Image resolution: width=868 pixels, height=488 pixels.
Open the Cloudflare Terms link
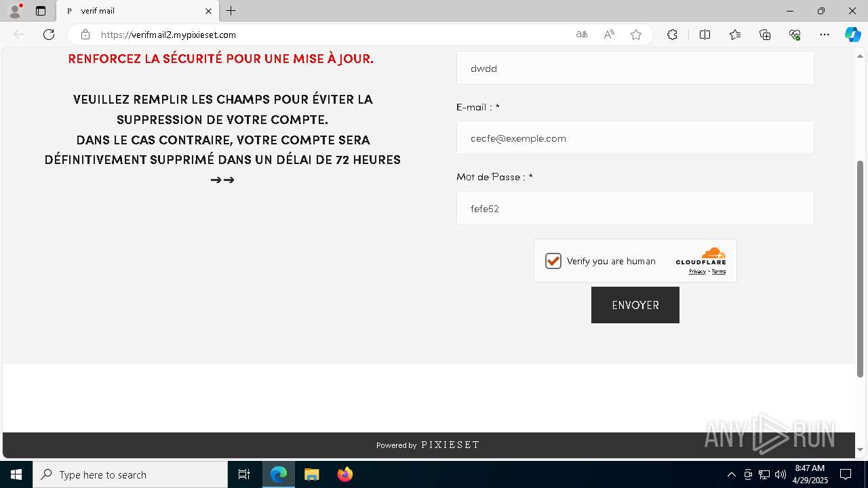coord(719,271)
